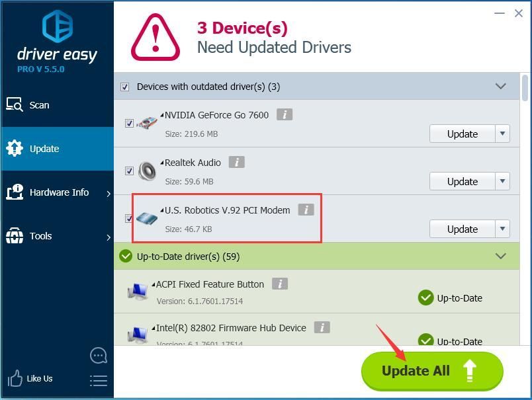The height and width of the screenshot is (400, 532).
Task: Collapse the Realtek Audio disclosure triangle
Action: (162, 163)
